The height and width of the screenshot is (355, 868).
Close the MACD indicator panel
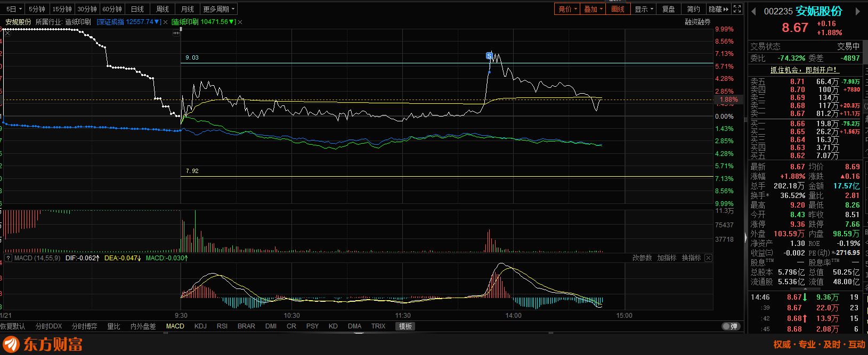(x=708, y=258)
